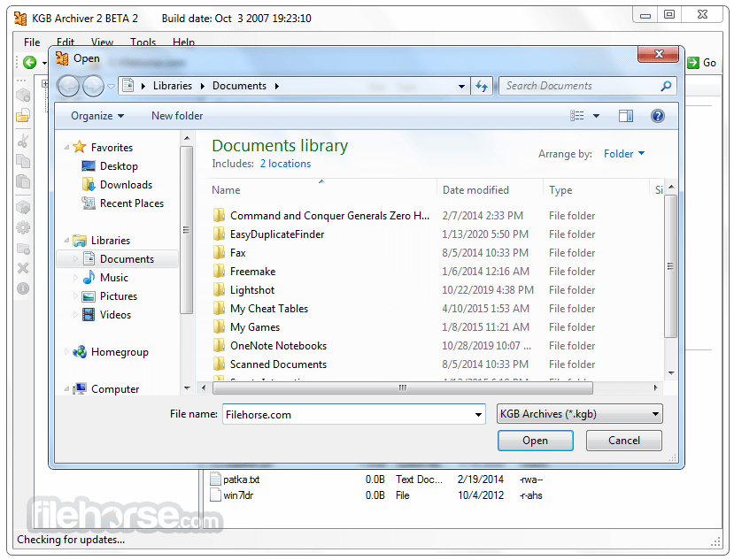Open the KGB Archives file type dropdown
The image size is (734, 560).
tap(580, 414)
